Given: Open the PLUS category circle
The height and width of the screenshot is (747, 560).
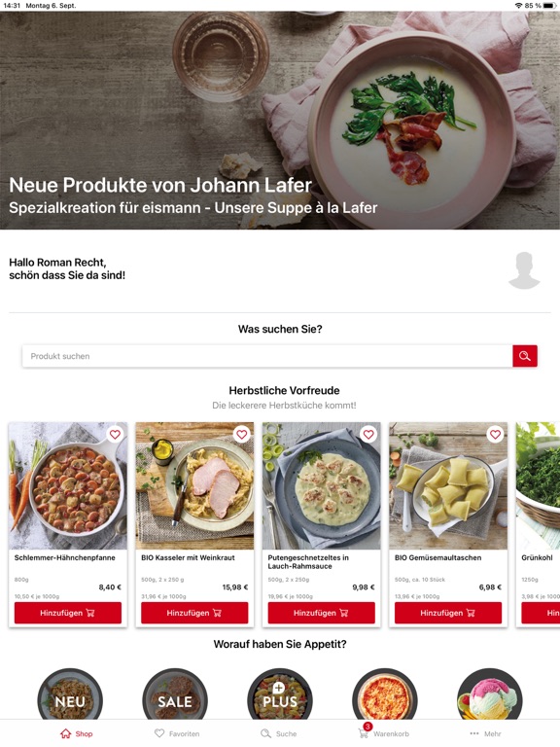Looking at the screenshot, I should (280, 695).
